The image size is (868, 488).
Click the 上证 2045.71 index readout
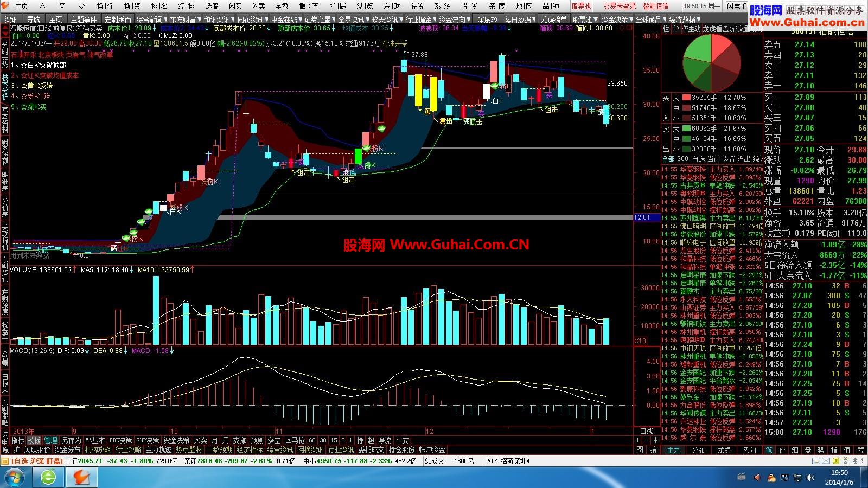[83, 461]
